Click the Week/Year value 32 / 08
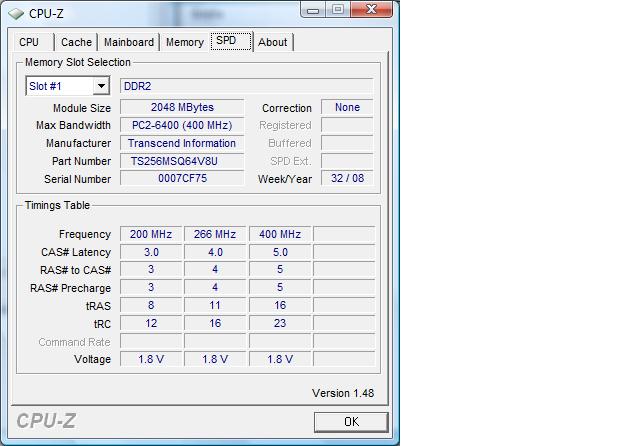The image size is (640, 446). pos(347,178)
